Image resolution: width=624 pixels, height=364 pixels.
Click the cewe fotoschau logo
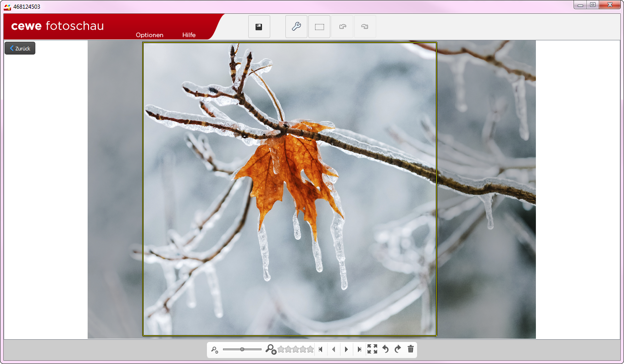(57, 26)
